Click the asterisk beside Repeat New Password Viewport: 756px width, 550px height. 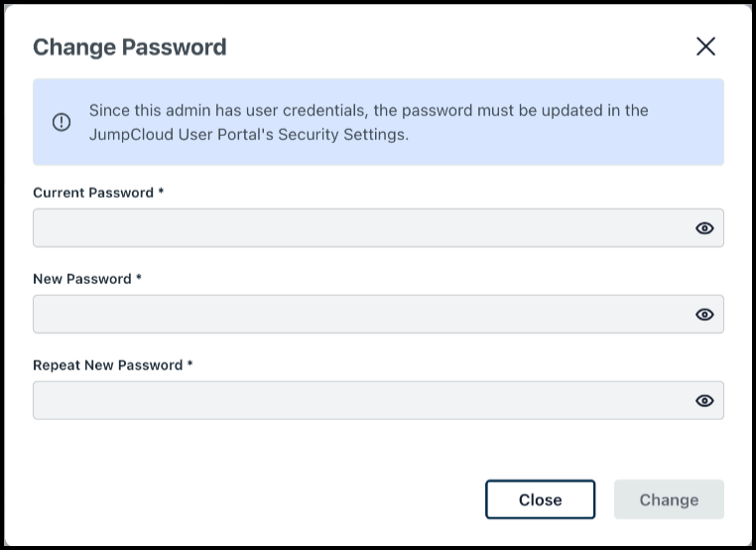point(189,365)
